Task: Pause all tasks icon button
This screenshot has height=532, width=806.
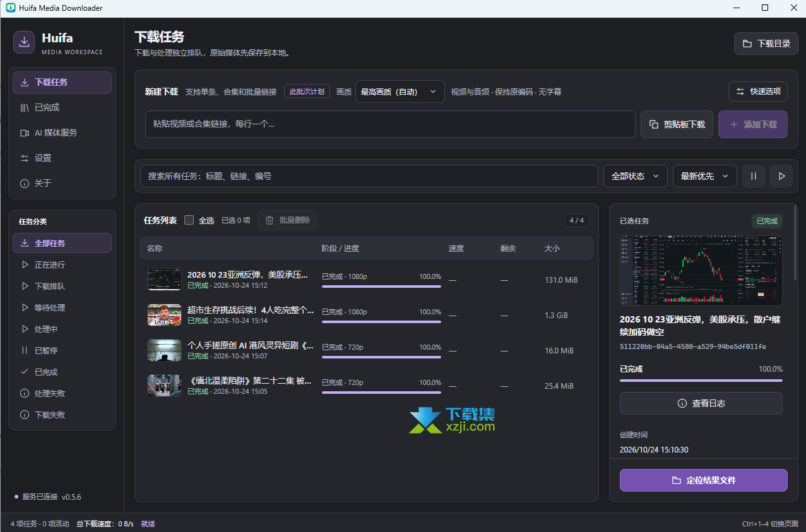Action: pos(754,176)
